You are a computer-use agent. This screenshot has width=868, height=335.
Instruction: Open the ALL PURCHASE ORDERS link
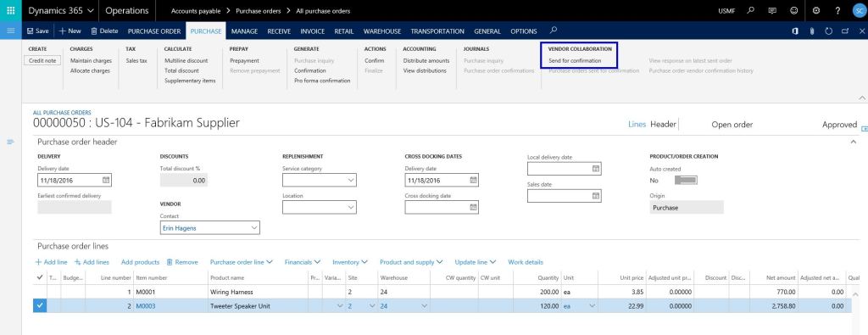pos(62,113)
